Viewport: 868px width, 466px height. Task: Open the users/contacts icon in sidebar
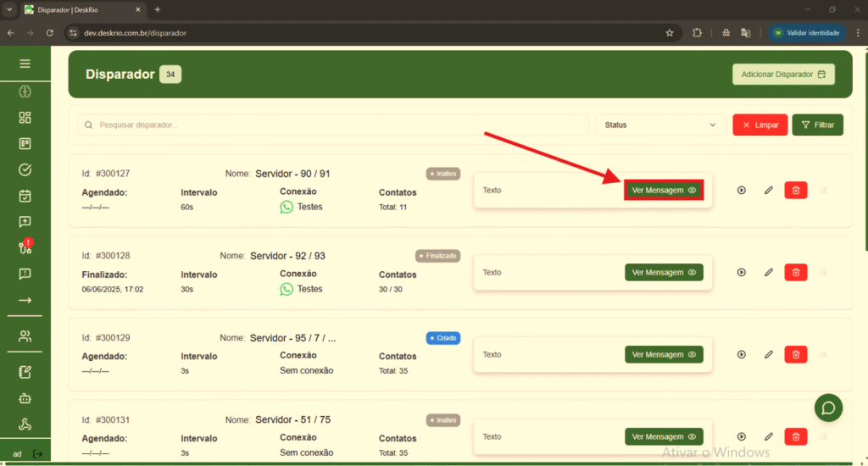click(25, 336)
